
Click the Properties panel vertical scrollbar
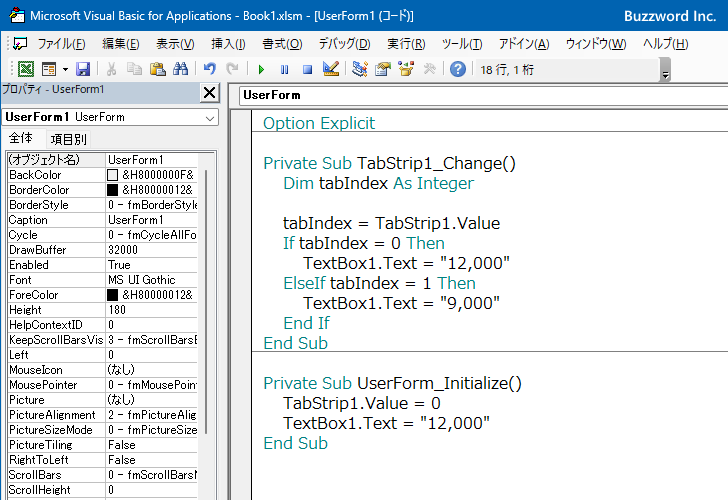tap(206, 302)
